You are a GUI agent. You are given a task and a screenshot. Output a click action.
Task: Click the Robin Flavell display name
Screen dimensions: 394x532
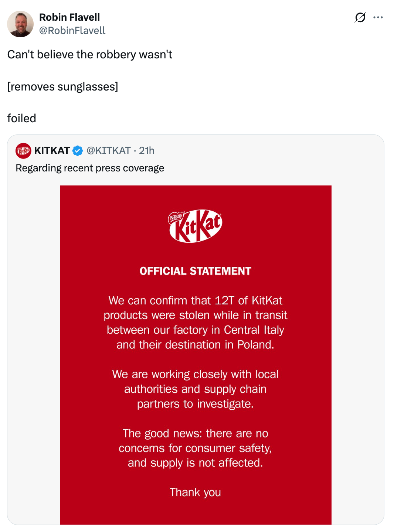pos(69,17)
